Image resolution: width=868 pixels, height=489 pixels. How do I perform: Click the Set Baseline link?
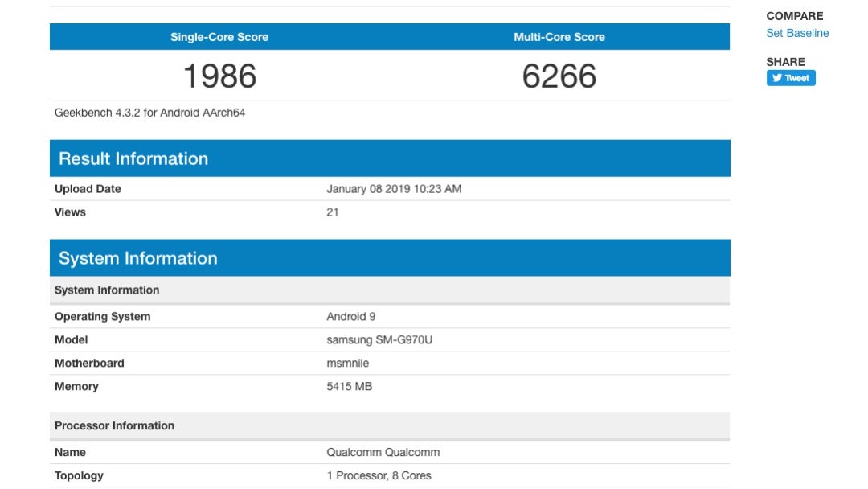797,33
